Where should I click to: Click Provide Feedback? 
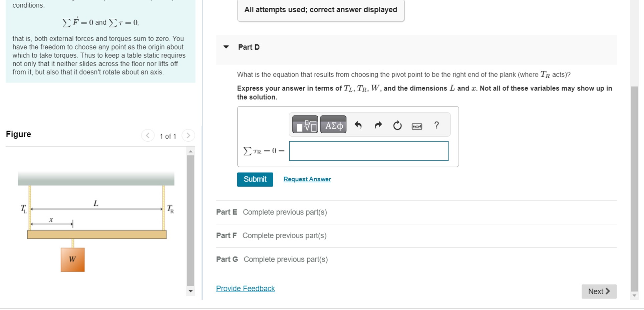click(x=245, y=288)
